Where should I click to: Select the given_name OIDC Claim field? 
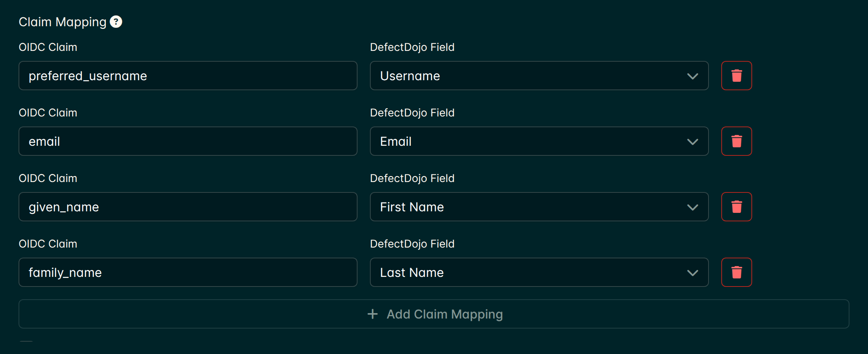tap(188, 207)
